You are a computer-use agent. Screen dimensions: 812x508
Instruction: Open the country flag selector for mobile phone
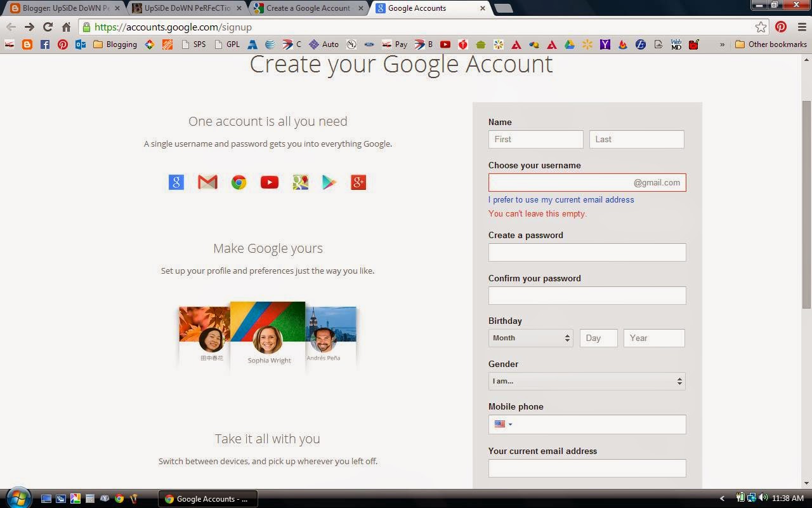coord(503,424)
